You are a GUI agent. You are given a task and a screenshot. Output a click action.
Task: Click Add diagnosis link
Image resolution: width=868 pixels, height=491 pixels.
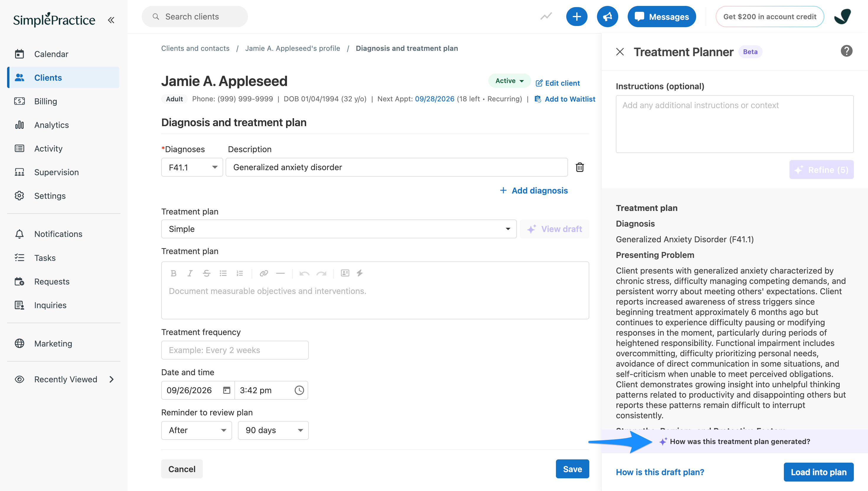[x=534, y=191]
